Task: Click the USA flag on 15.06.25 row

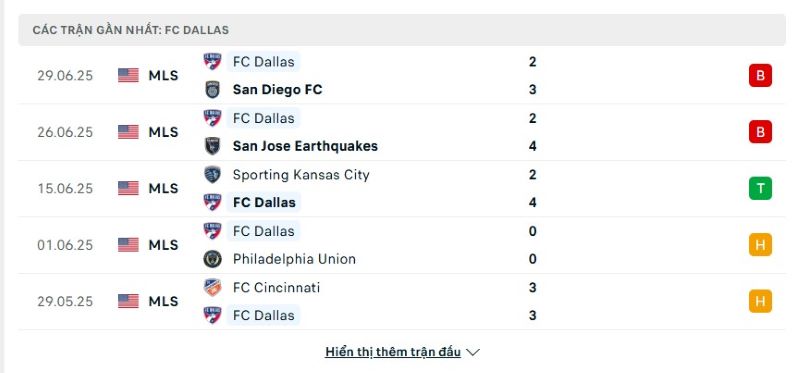Action: (x=128, y=188)
